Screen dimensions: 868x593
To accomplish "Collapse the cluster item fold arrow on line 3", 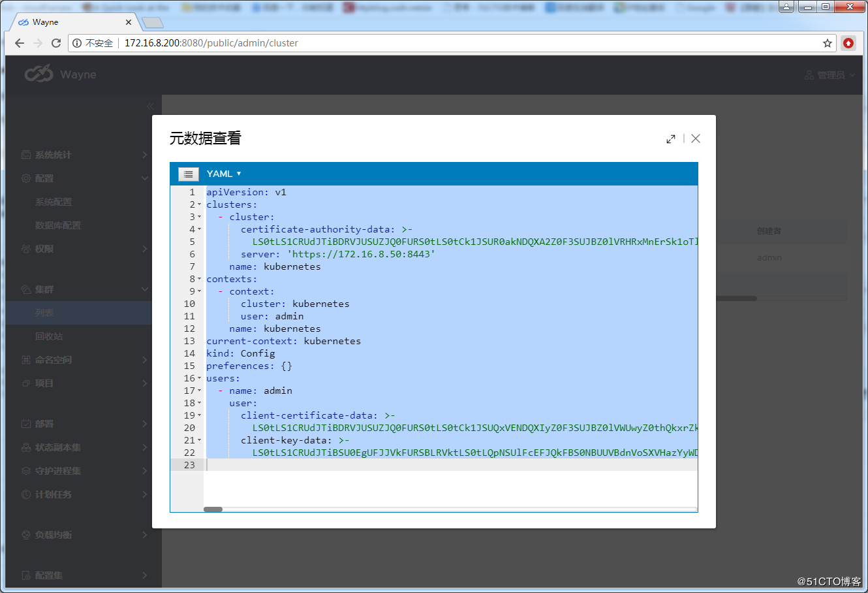I will (200, 217).
